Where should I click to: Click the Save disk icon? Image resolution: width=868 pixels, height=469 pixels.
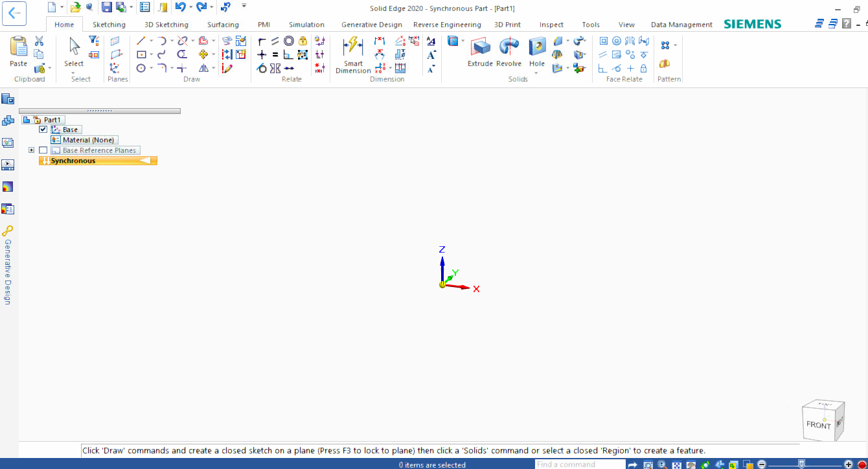click(x=107, y=7)
